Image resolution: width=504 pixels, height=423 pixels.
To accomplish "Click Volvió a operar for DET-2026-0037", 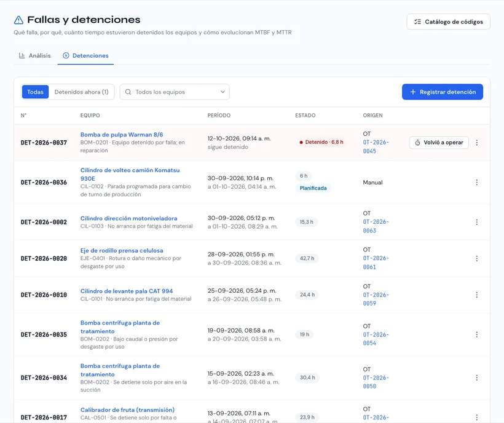I will [439, 143].
